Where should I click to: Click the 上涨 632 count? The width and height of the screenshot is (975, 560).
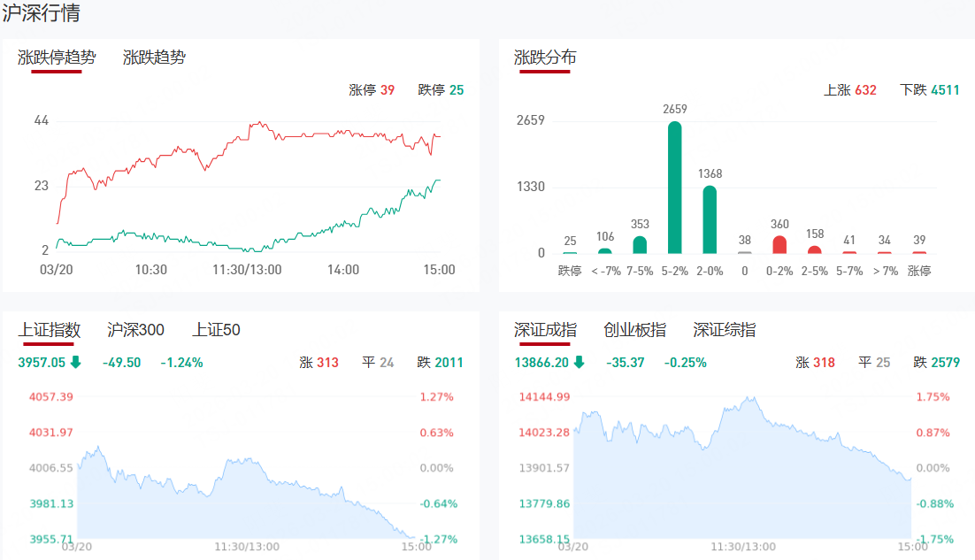click(x=849, y=90)
